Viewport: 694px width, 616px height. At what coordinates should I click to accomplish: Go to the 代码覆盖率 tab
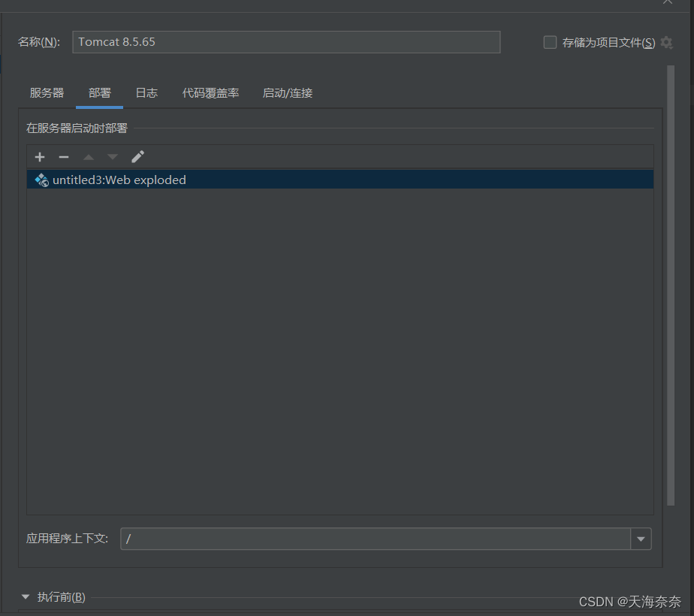(210, 93)
